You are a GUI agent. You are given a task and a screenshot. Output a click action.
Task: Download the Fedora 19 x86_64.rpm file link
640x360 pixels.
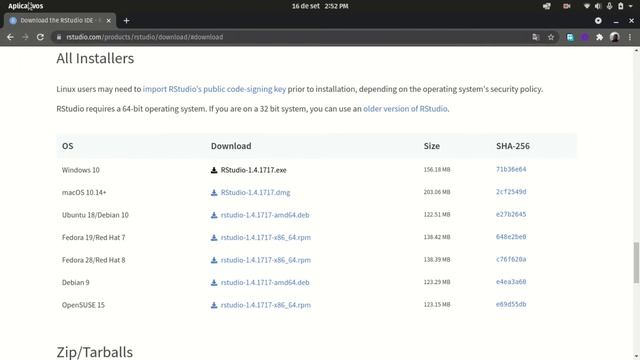266,238
